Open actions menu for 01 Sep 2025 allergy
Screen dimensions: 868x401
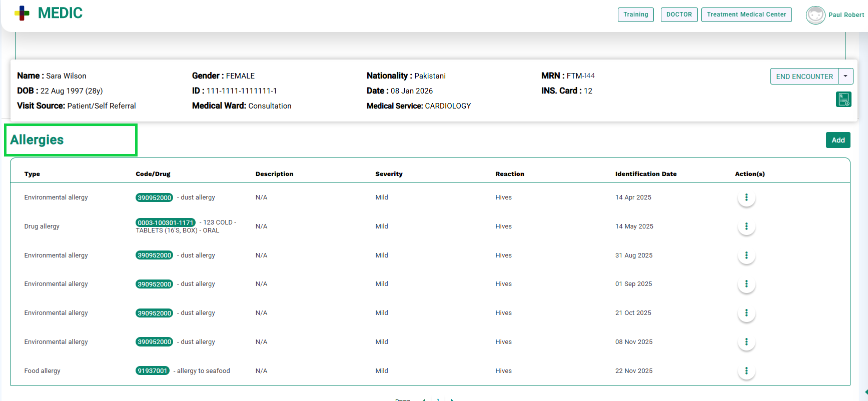click(x=746, y=284)
